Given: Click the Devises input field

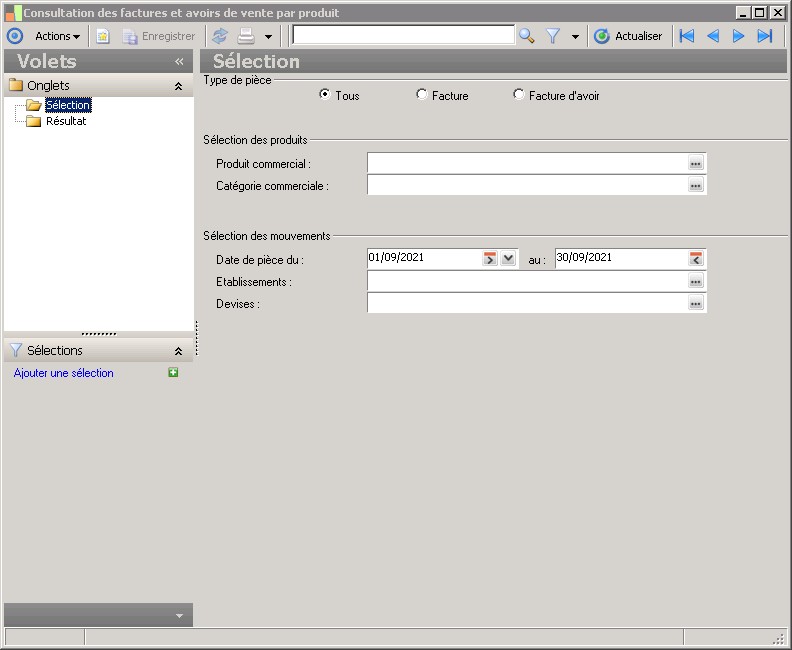Looking at the screenshot, I should pos(527,304).
